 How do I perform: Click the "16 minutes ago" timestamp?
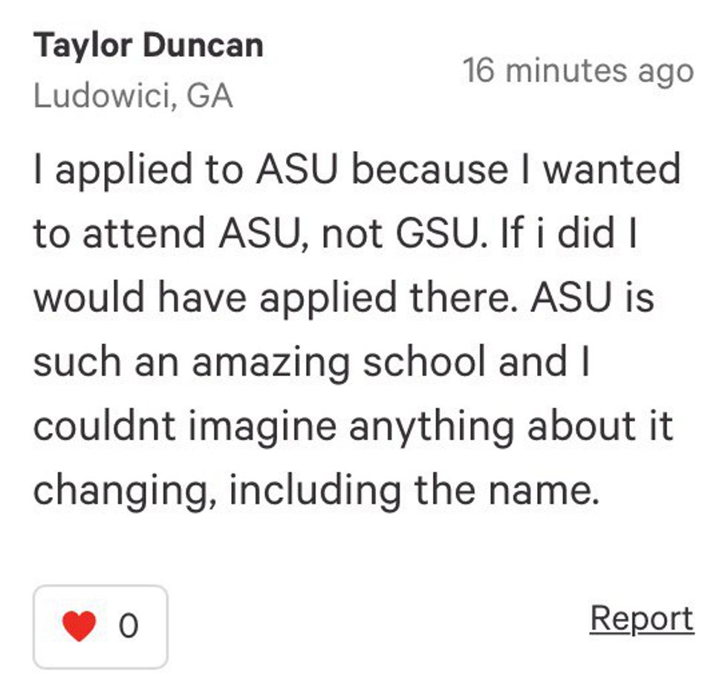pos(577,71)
